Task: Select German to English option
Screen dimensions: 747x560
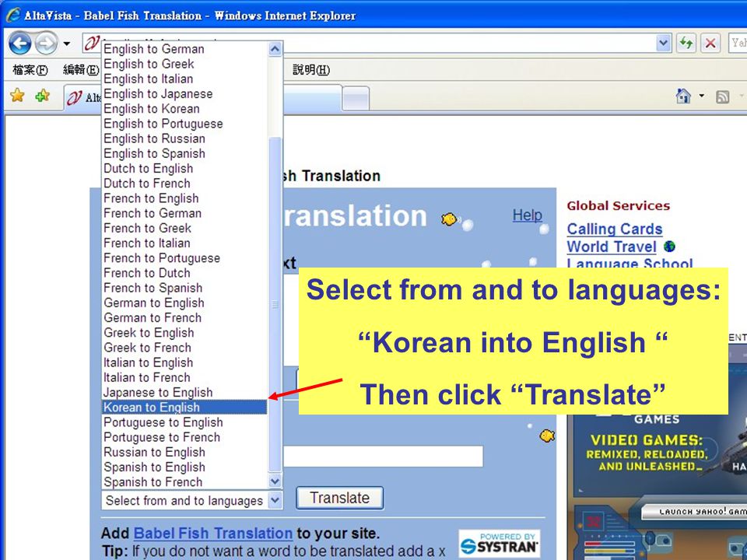Action: pos(185,303)
